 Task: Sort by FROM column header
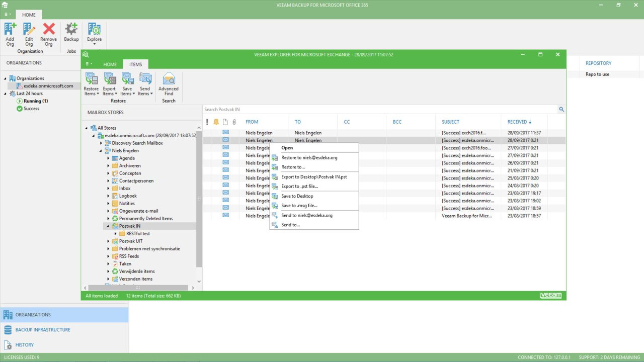coord(252,122)
